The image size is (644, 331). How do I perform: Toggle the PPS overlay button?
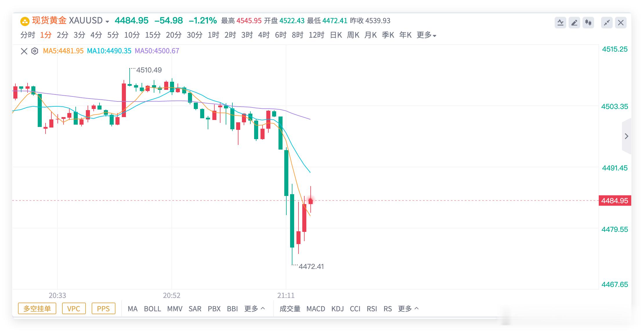103,309
